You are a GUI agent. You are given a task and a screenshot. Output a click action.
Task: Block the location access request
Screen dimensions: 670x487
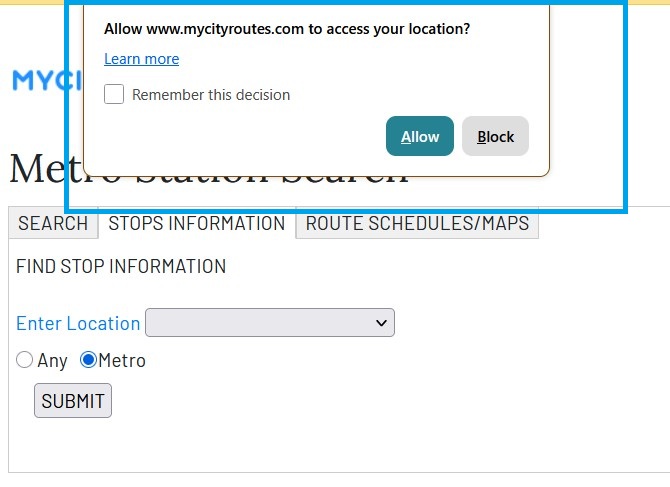[495, 137]
